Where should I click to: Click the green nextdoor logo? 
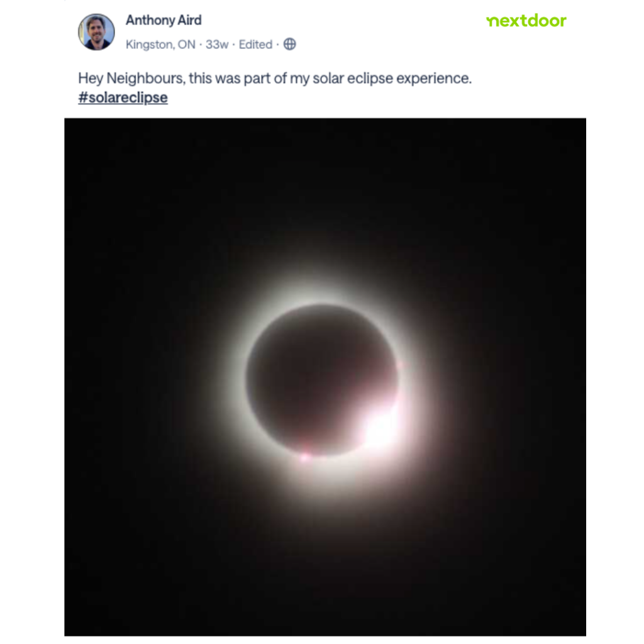tap(526, 21)
